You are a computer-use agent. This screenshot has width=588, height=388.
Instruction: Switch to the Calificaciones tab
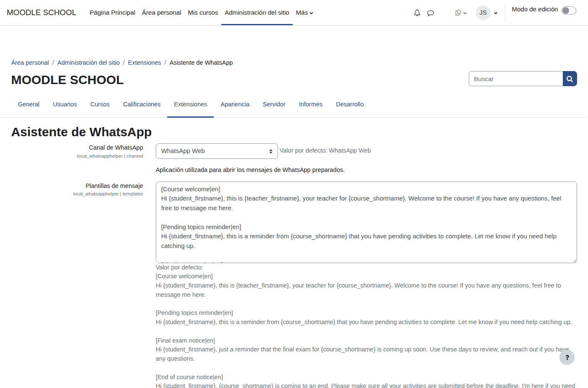(142, 104)
